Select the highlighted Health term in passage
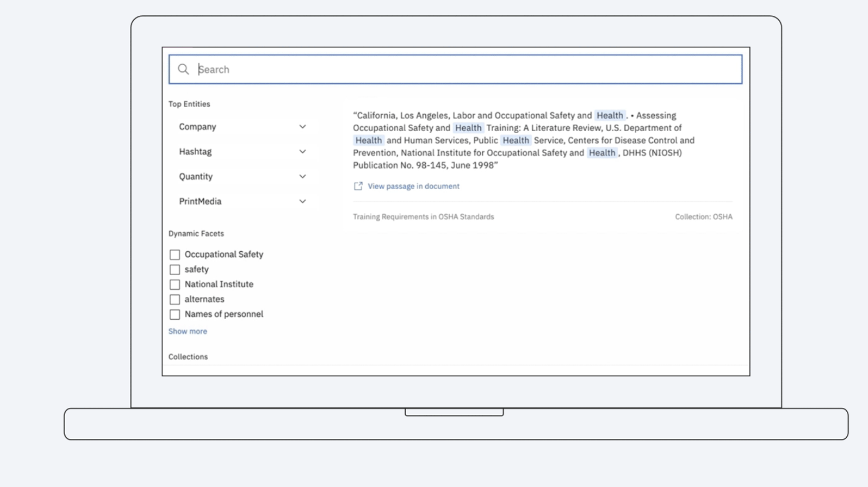This screenshot has height=487, width=868. 610,115
